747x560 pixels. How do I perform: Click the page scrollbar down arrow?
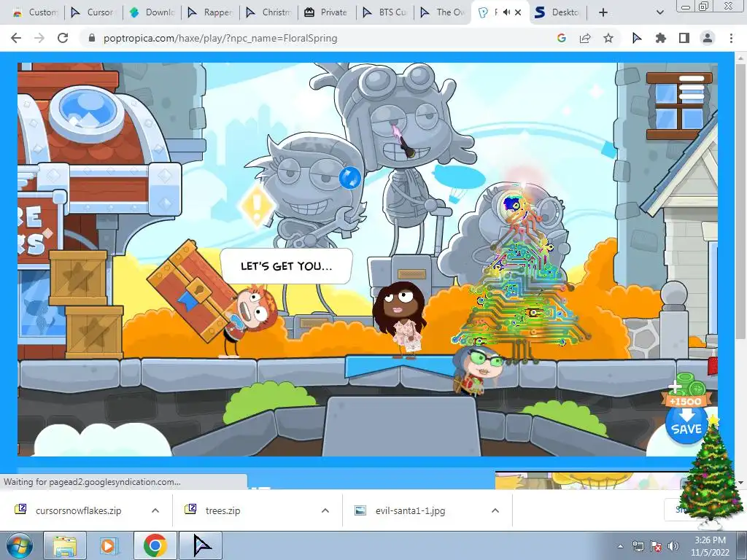[741, 483]
